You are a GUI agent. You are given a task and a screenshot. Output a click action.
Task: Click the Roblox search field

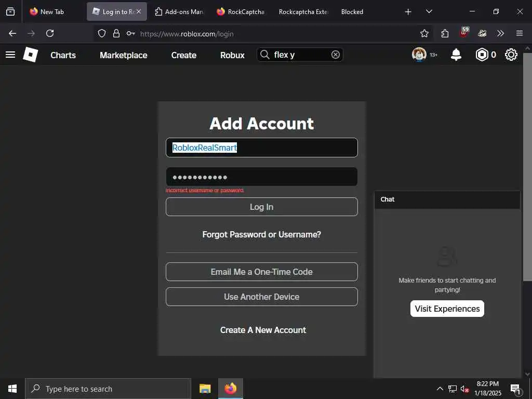point(300,55)
